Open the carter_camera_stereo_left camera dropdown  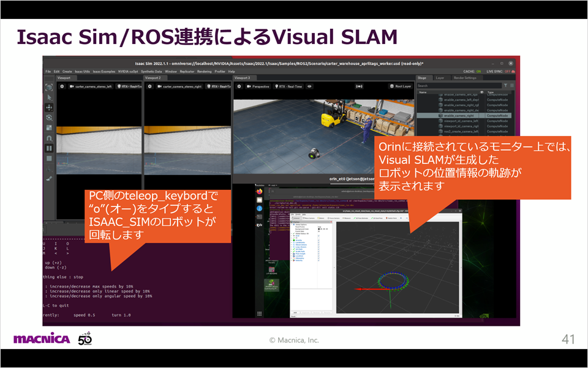click(x=91, y=86)
